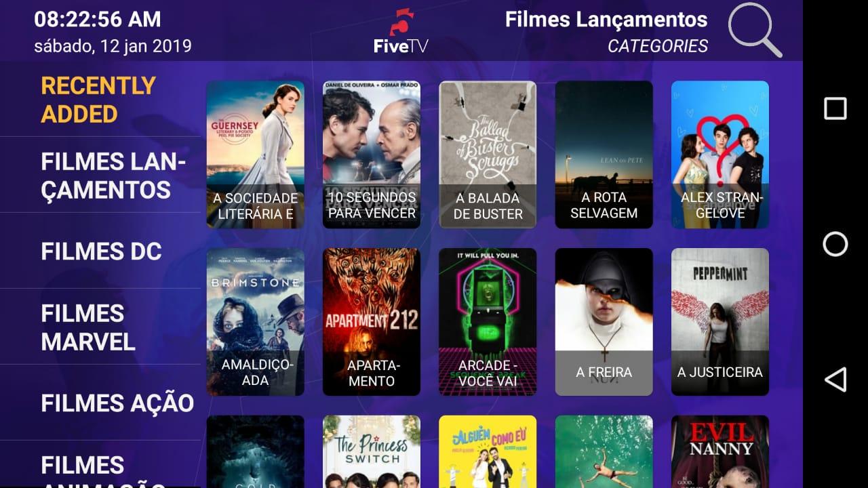
Task: Open A Rota Selvagem movie poster
Action: [604, 155]
